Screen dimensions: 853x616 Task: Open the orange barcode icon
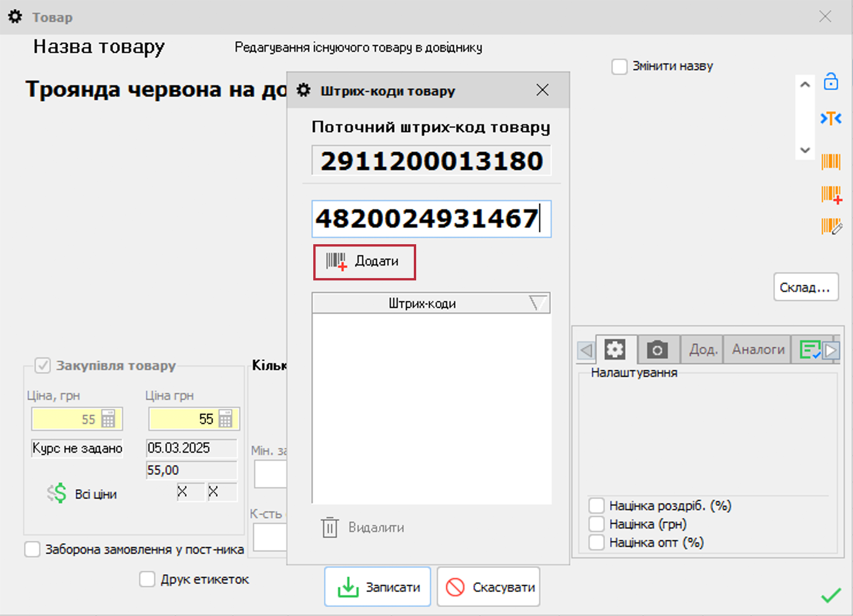click(x=831, y=161)
